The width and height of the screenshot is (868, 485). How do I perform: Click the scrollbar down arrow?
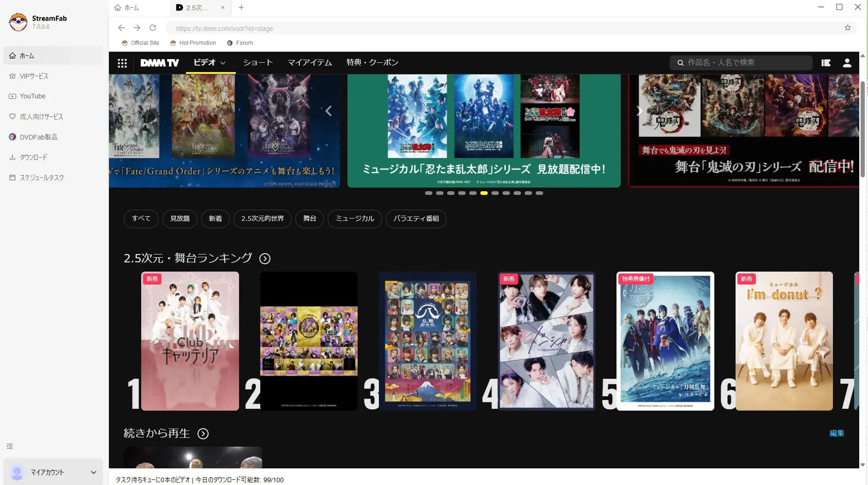(863, 465)
